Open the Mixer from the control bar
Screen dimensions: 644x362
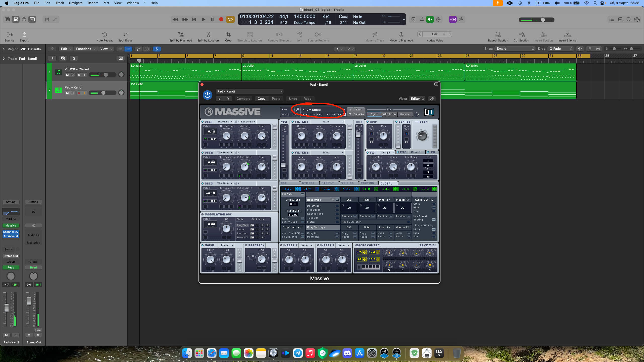tap(47, 19)
